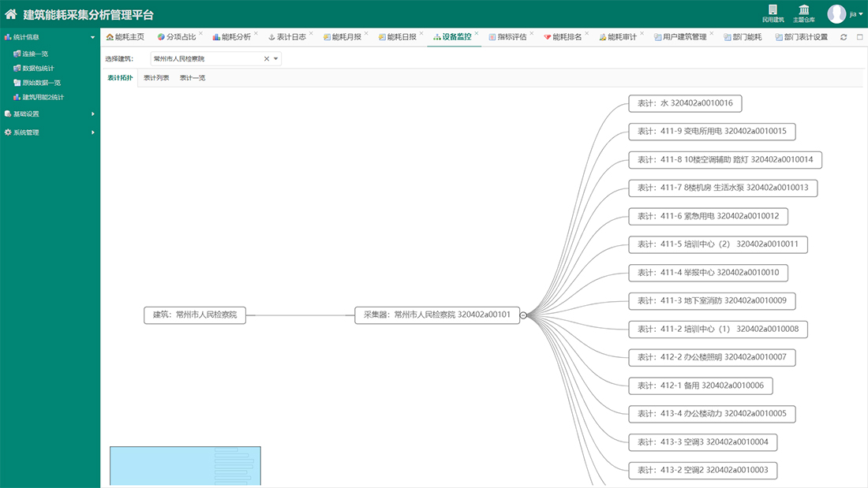Image resolution: width=868 pixels, height=488 pixels.
Task: Select meter node 411-5 培训中心 (2)
Action: tap(718, 244)
